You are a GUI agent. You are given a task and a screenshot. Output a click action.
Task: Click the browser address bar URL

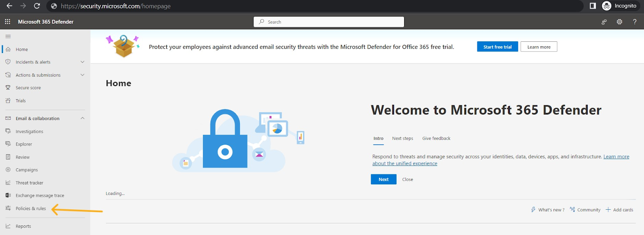click(116, 6)
